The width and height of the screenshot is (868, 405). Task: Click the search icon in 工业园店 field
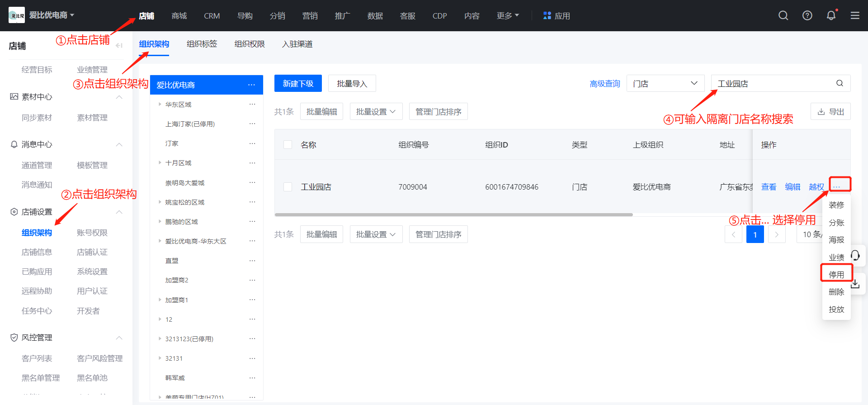(840, 83)
